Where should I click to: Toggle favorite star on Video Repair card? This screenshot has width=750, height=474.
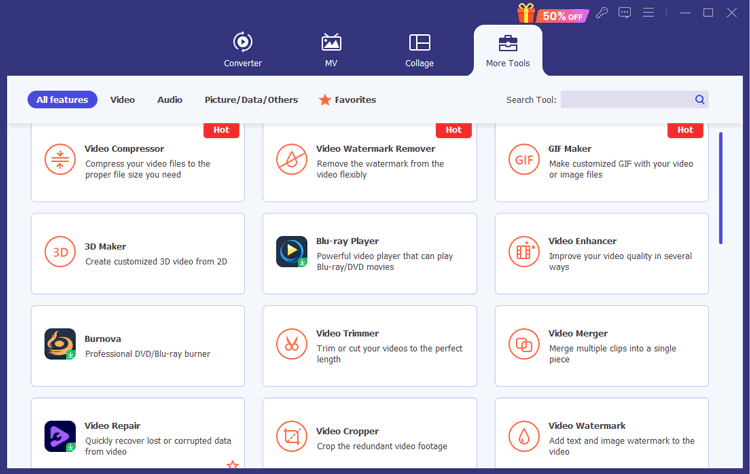point(232,464)
